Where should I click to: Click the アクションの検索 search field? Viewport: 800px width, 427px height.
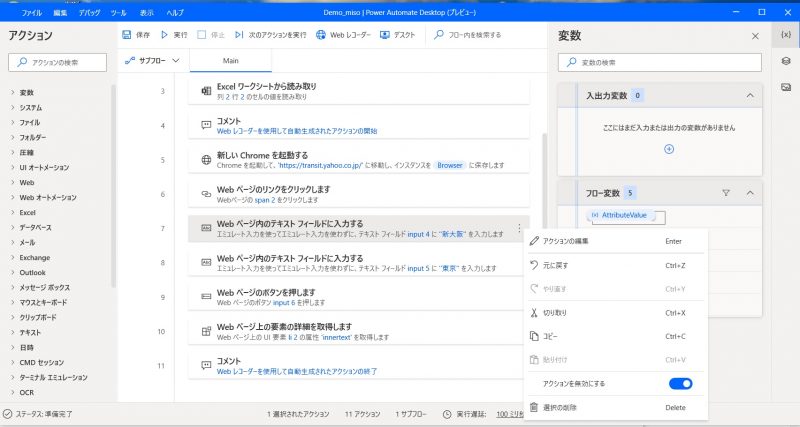62,62
